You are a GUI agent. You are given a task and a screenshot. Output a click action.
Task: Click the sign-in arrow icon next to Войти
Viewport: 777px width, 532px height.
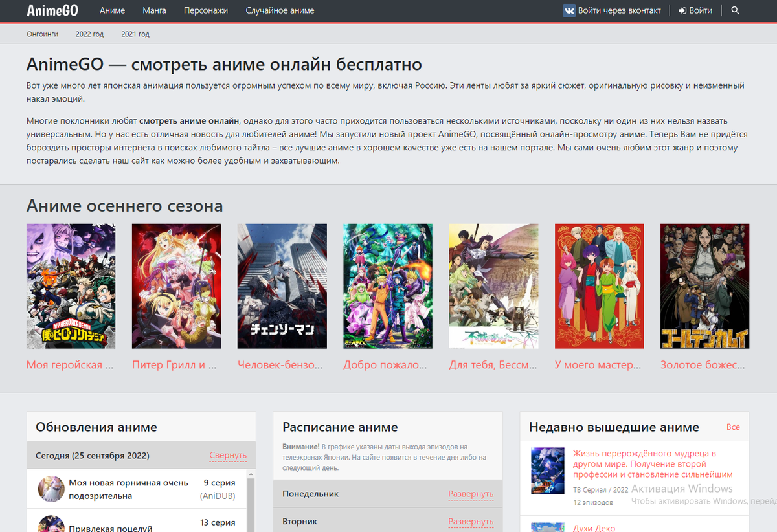[x=682, y=10]
